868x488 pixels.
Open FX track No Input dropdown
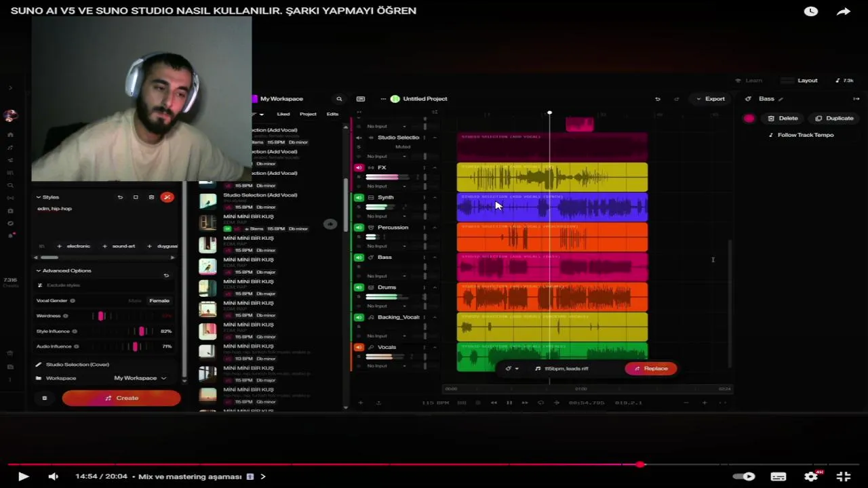[x=387, y=186]
